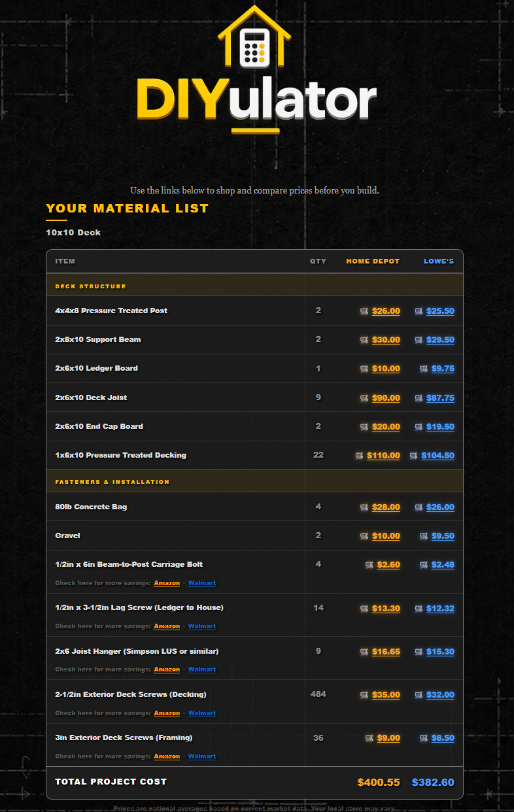Screen dimensions: 514x812
Task: Click Lowe's cart icon for Carriage Bolt
Action: 424,565
